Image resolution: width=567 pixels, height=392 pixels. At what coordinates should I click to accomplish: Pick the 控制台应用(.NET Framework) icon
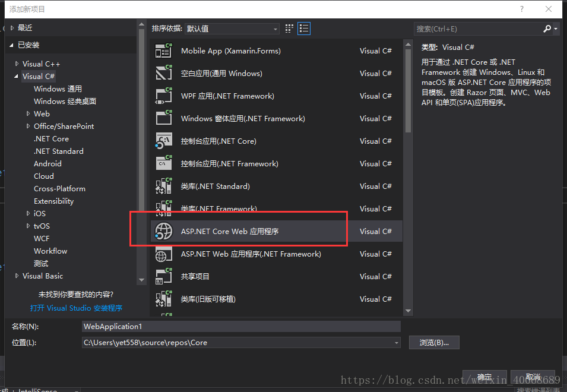click(x=163, y=163)
